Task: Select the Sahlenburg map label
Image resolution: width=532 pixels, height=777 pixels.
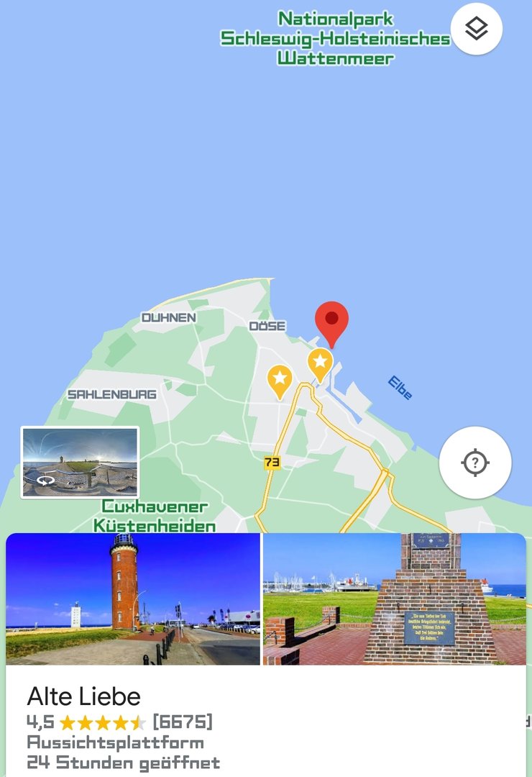Action: click(x=112, y=394)
